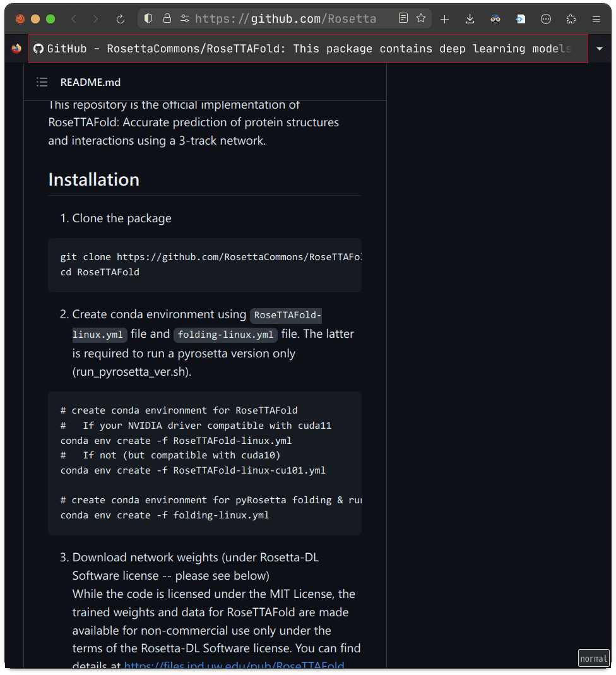The width and height of the screenshot is (616, 675).
Task: Click 'conda env create -f folding-linux.yml' line
Action: pos(165,515)
